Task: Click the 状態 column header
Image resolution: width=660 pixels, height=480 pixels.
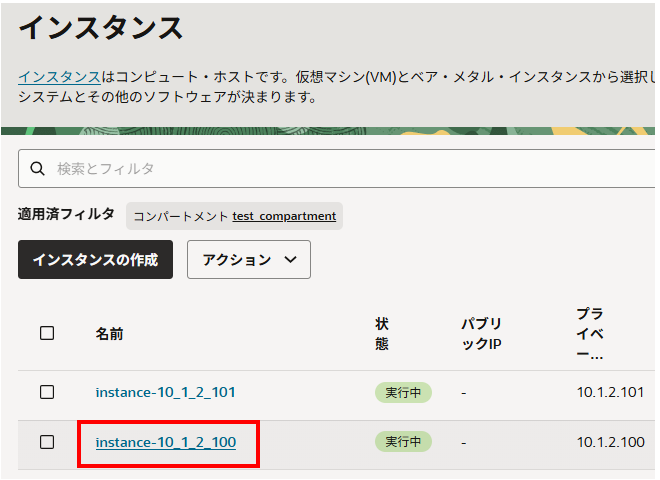Action: click(382, 333)
